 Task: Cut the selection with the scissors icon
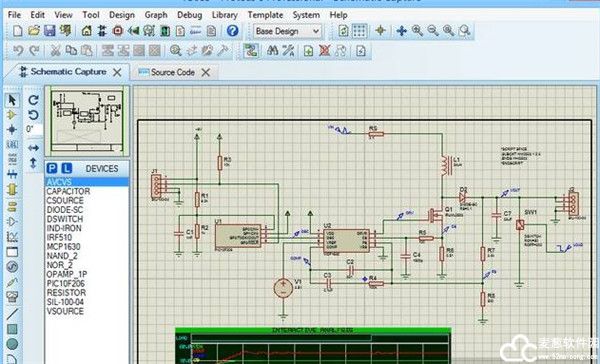click(x=55, y=51)
